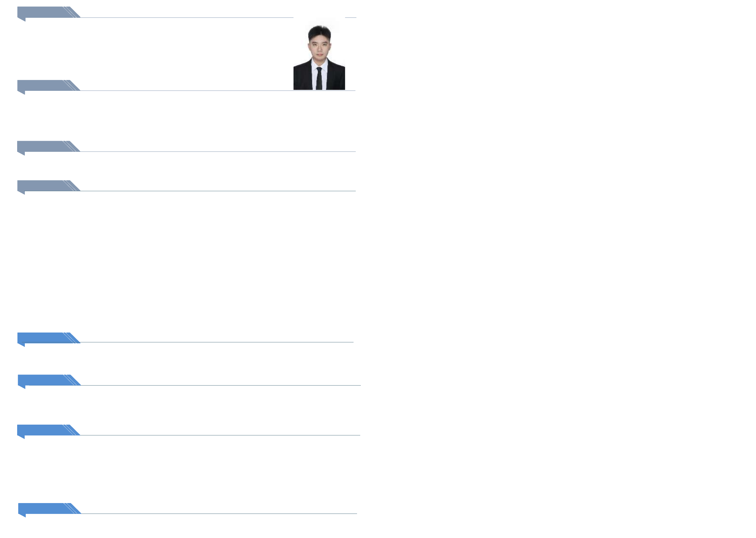Select the uppermost bright blue section banner
The image size is (756, 538).
(x=43, y=338)
